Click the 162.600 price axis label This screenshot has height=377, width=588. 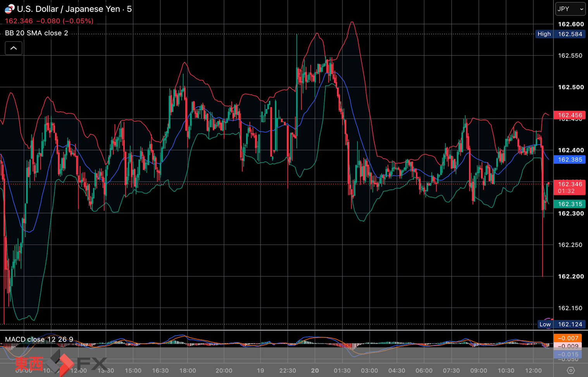tap(571, 24)
